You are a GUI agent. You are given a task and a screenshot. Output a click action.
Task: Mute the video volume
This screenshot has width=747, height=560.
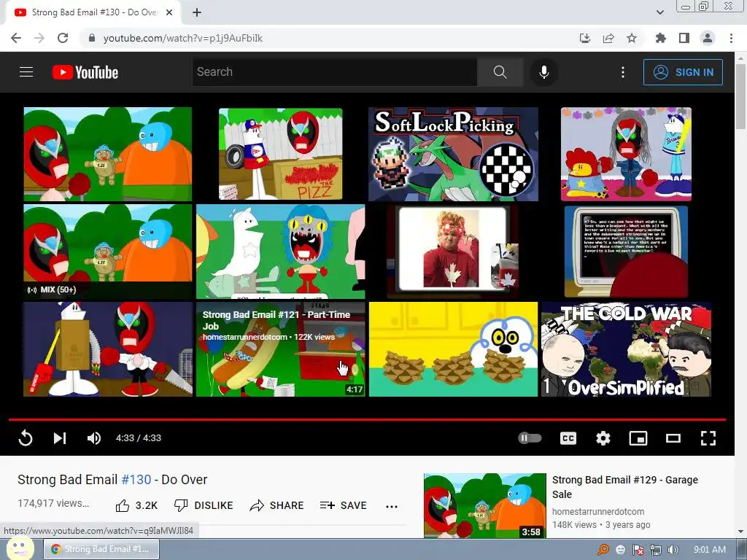(x=94, y=438)
